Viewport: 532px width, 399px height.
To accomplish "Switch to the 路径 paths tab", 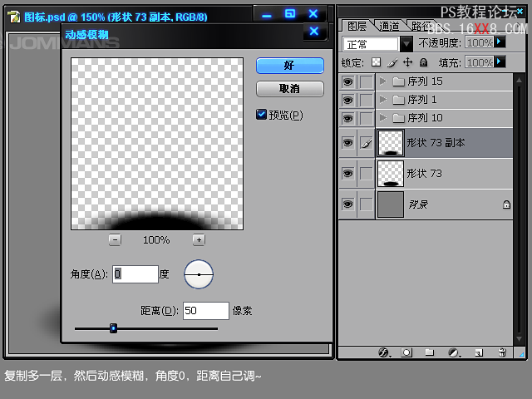I will coord(420,26).
